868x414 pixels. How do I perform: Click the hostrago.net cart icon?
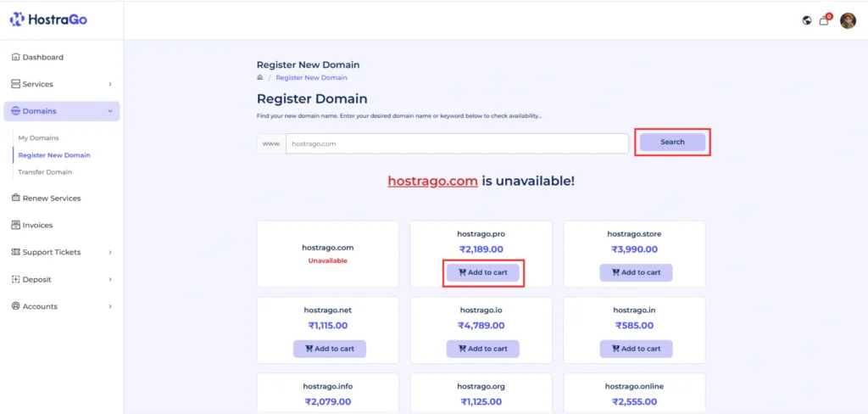309,349
